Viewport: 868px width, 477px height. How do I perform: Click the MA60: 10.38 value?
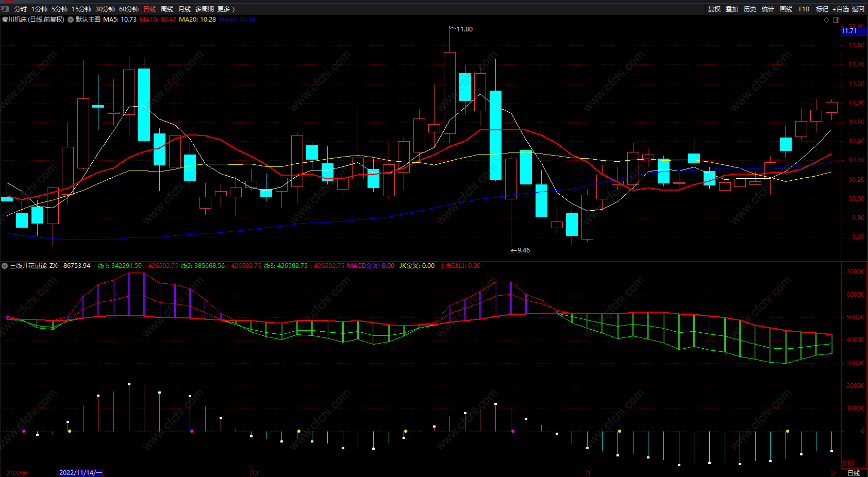[237, 20]
